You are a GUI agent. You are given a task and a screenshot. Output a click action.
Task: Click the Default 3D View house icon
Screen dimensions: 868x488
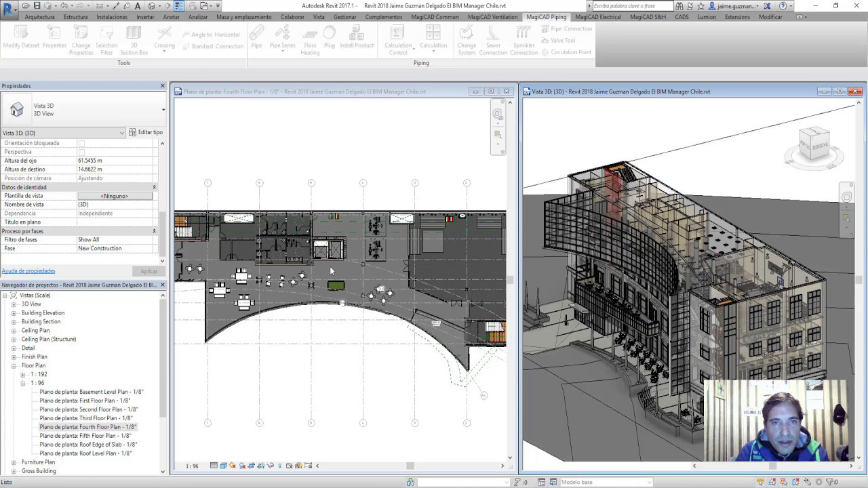coord(152,5)
